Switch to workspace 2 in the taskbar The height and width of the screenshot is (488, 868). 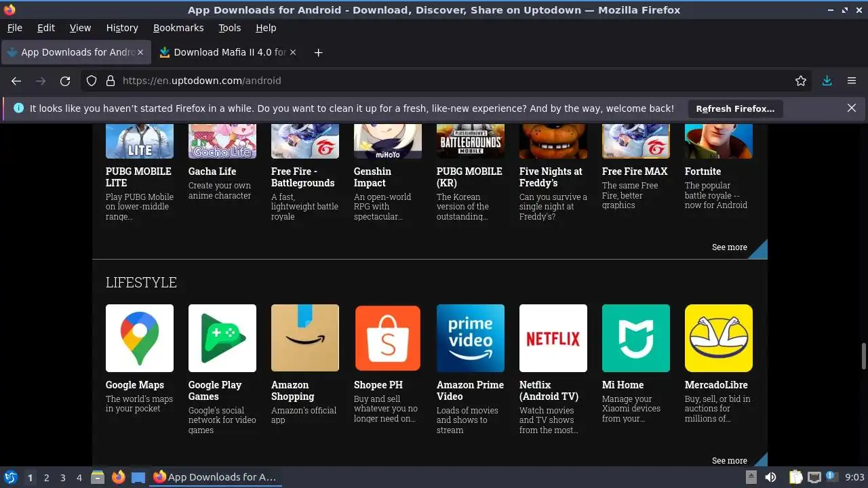pos(46,478)
